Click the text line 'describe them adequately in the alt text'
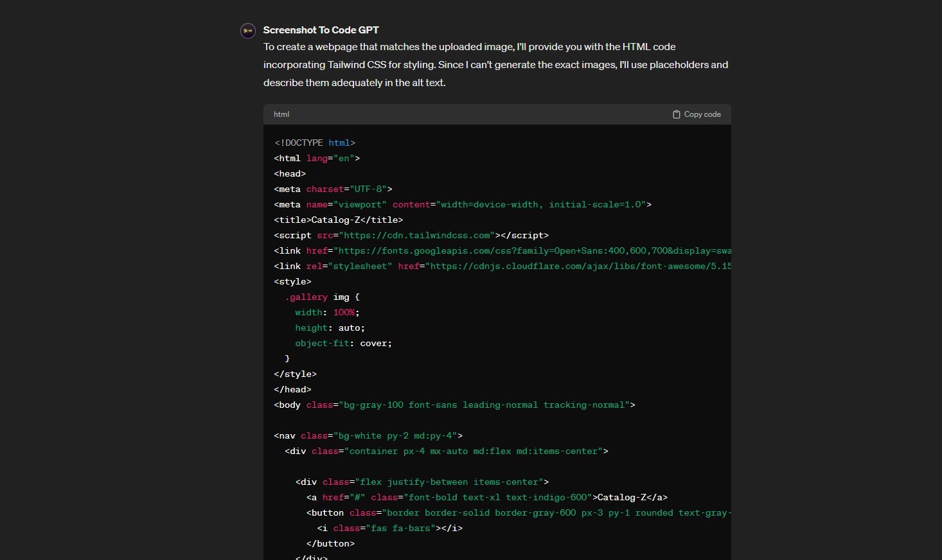The height and width of the screenshot is (560, 942). click(x=354, y=83)
